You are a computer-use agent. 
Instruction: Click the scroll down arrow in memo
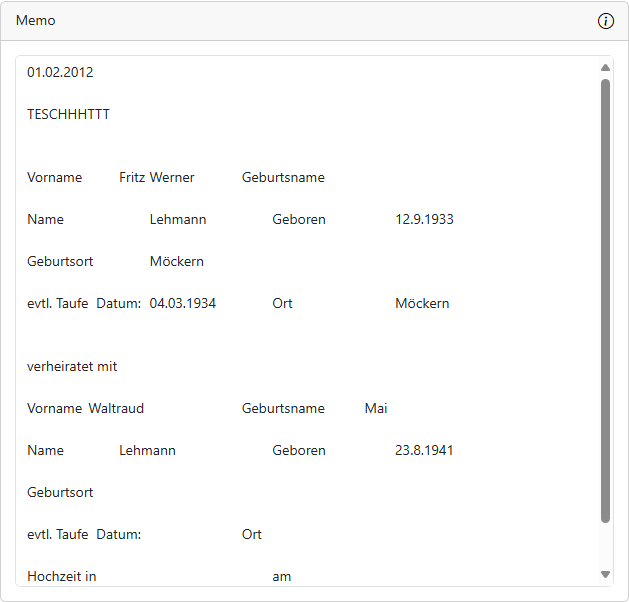pos(605,574)
